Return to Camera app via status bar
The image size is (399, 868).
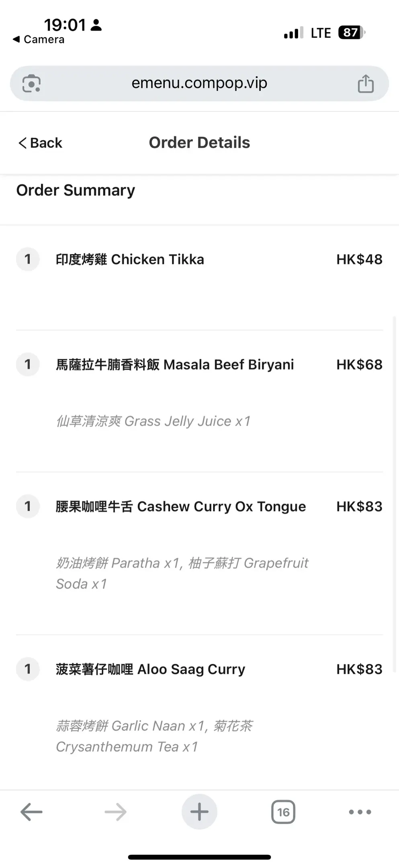point(39,39)
